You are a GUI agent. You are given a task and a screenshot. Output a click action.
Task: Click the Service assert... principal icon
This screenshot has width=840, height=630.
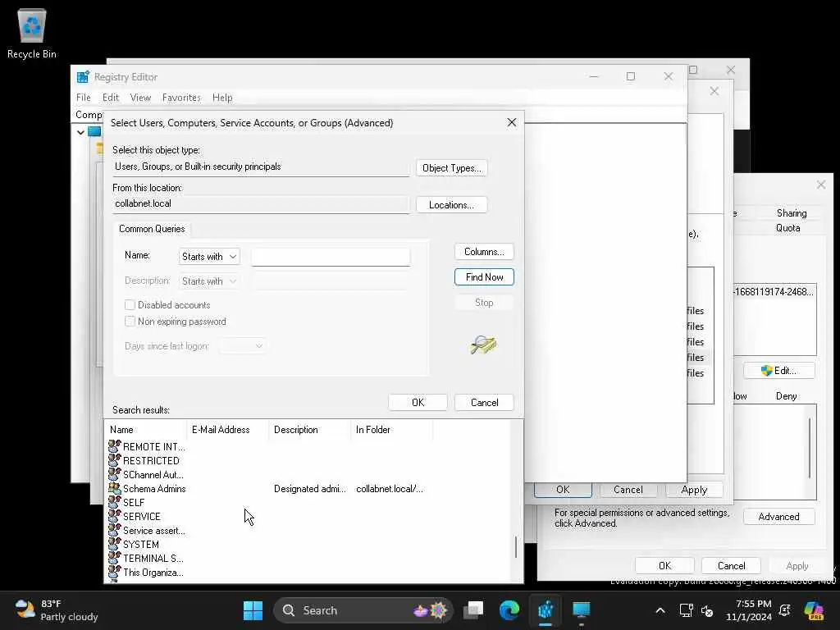[114, 530]
